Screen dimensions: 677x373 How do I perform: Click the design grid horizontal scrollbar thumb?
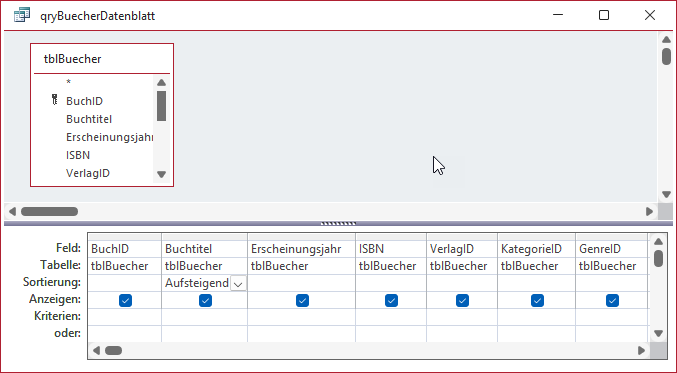(x=114, y=350)
